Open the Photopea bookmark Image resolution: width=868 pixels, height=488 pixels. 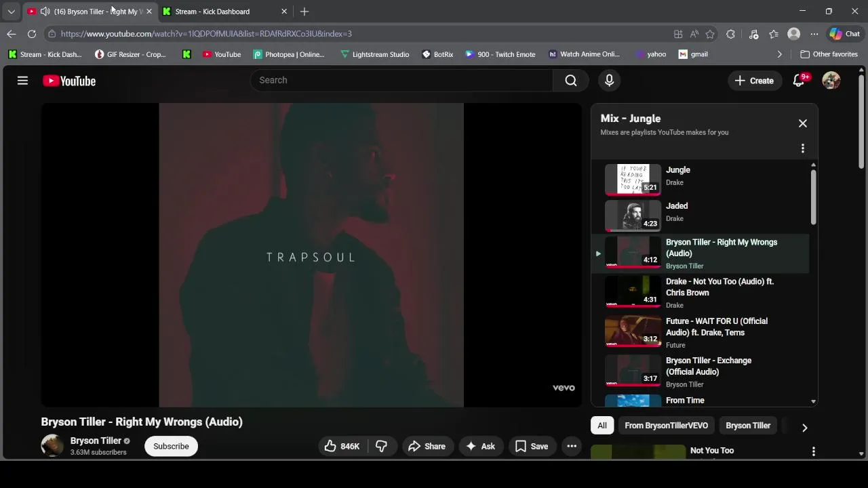tap(289, 54)
